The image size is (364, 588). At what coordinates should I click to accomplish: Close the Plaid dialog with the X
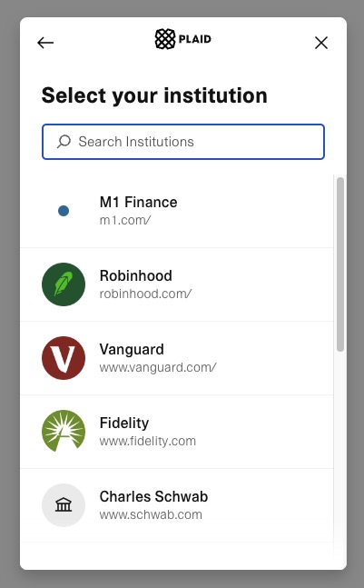(x=321, y=43)
